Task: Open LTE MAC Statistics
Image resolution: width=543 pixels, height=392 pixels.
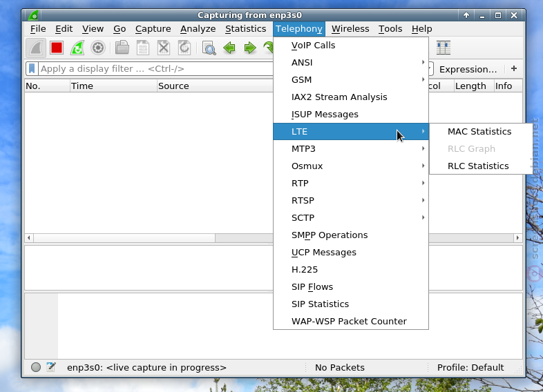Action: coord(481,132)
